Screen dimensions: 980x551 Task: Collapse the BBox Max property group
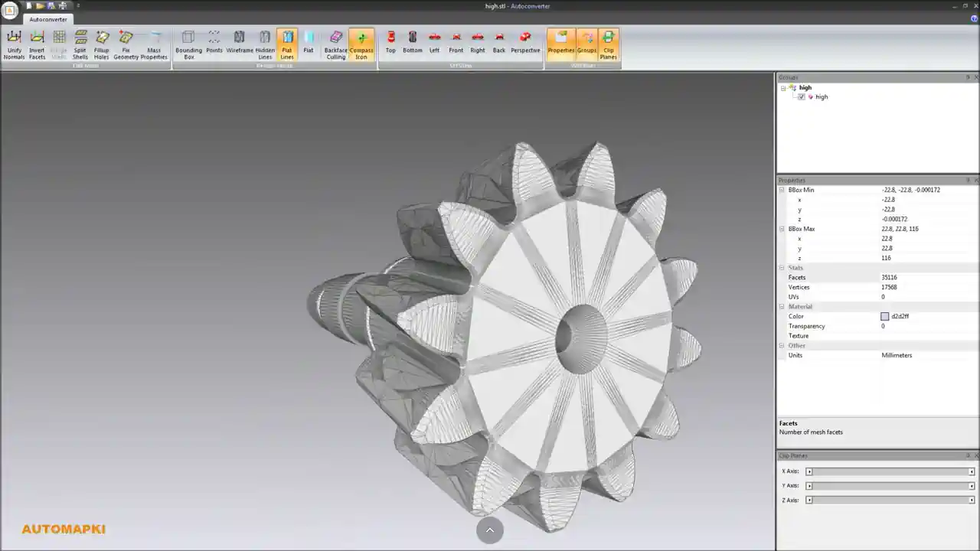782,229
